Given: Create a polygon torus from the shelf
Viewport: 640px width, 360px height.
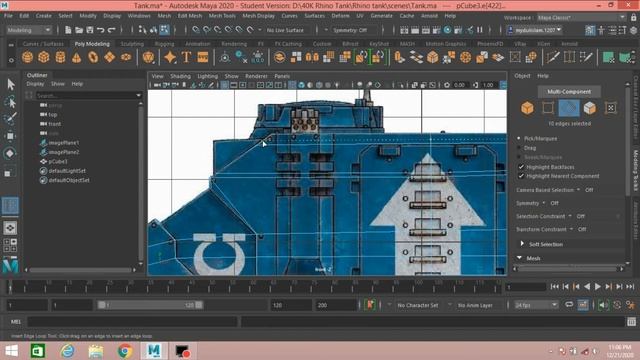Looking at the screenshot, I should tap(93, 57).
